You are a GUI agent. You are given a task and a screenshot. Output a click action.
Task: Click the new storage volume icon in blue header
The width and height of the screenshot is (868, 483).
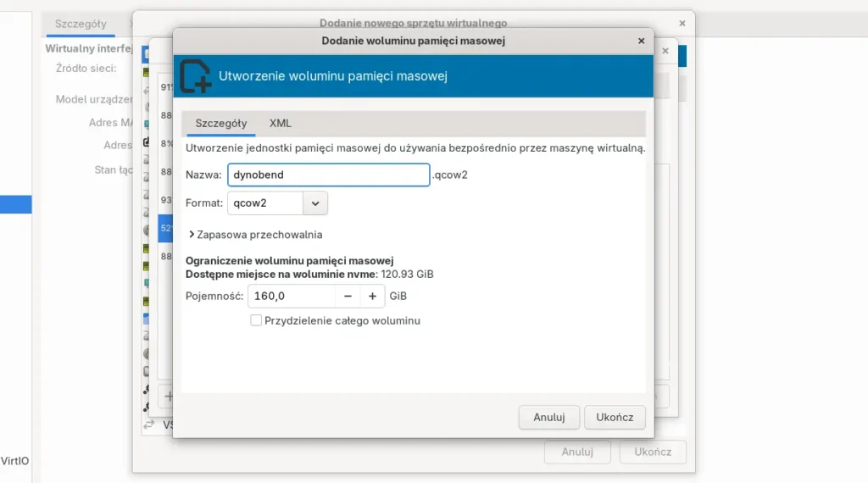click(195, 76)
